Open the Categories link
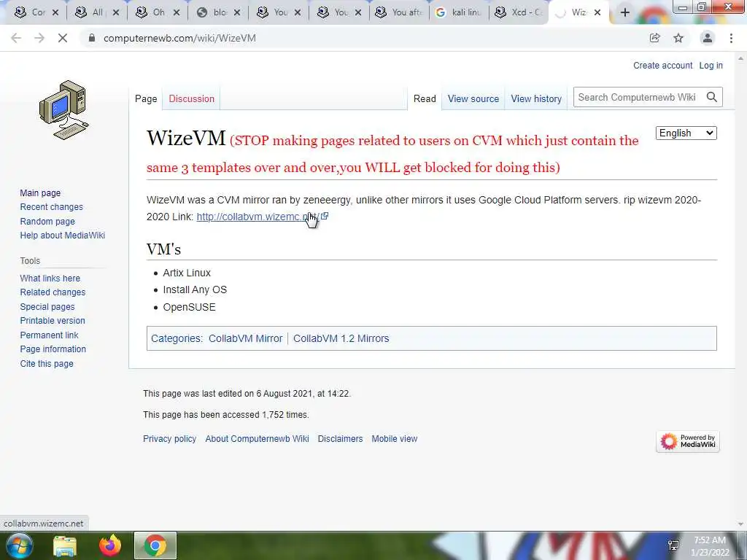 pos(176,338)
